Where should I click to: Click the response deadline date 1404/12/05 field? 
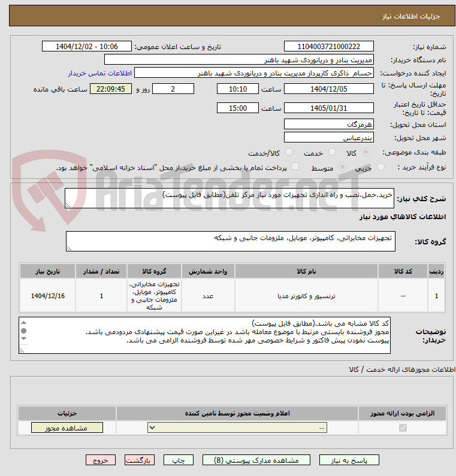(329, 89)
